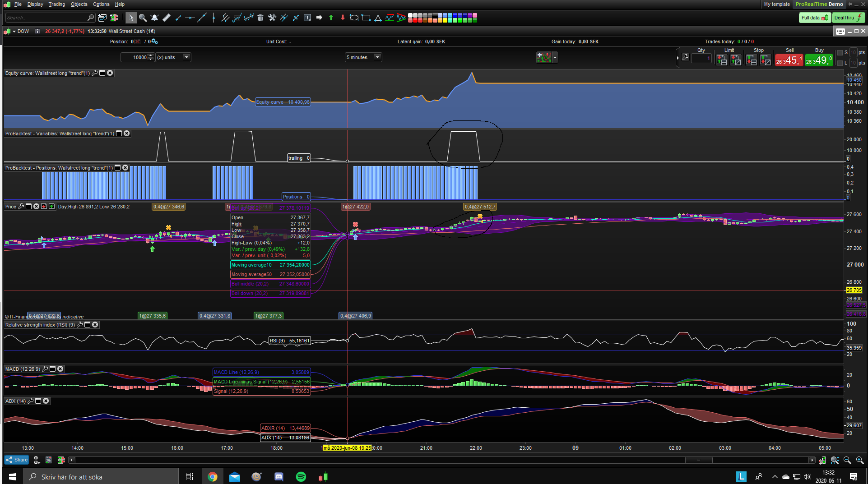Viewport: 868px width, 484px height.
Task: Pick the yellow color swatch in palette
Action: coord(446,20)
